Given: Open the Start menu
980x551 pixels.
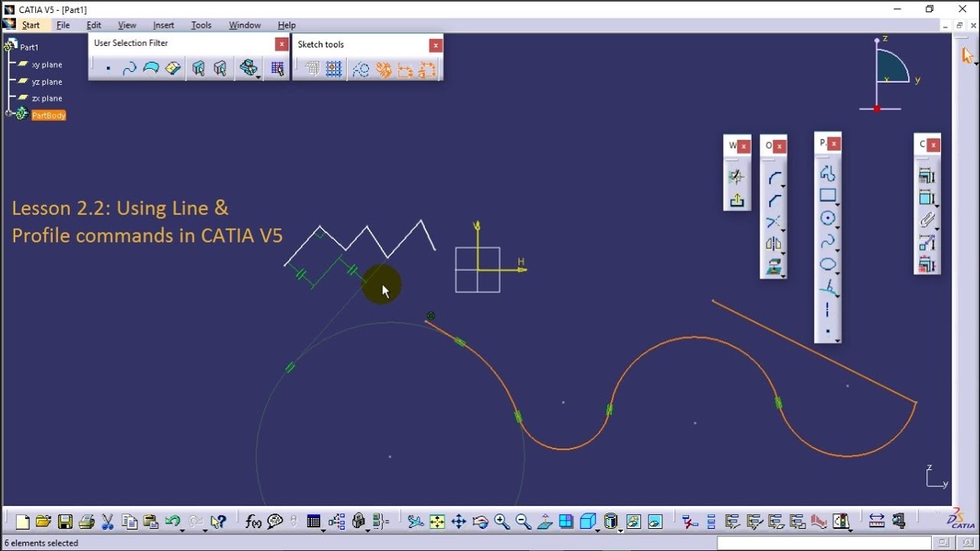Looking at the screenshot, I should point(31,25).
